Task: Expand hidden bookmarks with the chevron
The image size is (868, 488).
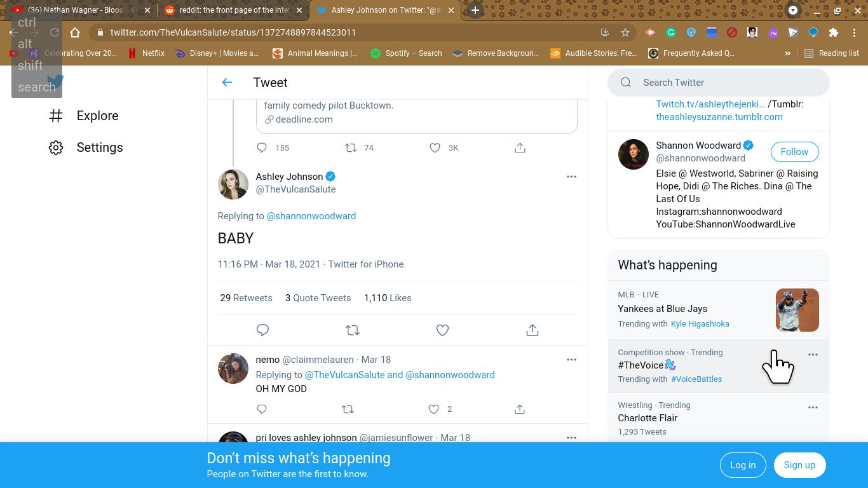Action: point(788,53)
